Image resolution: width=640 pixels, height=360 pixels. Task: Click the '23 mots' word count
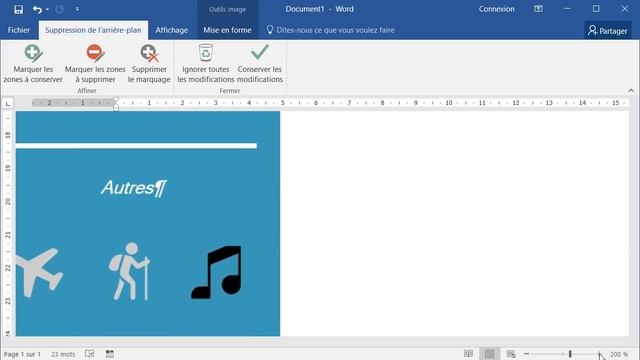(63, 354)
